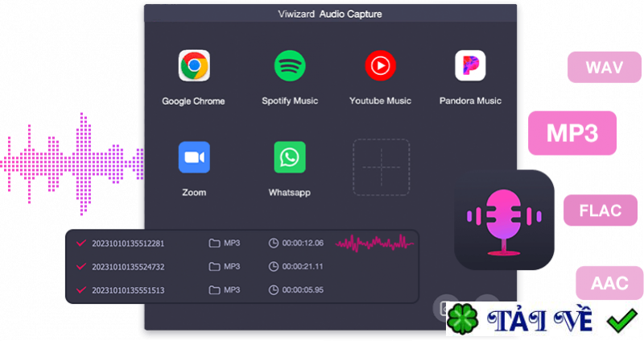
Task: Select file name 20231010135512281
Action: click(x=128, y=243)
